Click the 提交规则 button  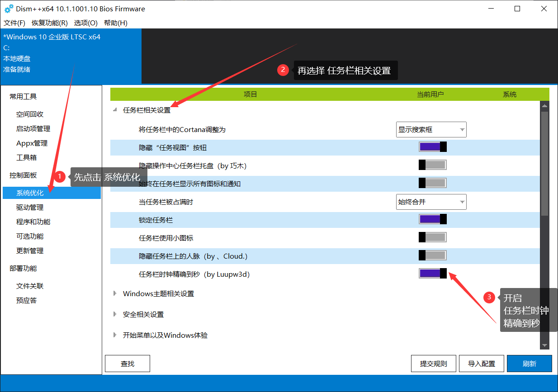coord(434,364)
